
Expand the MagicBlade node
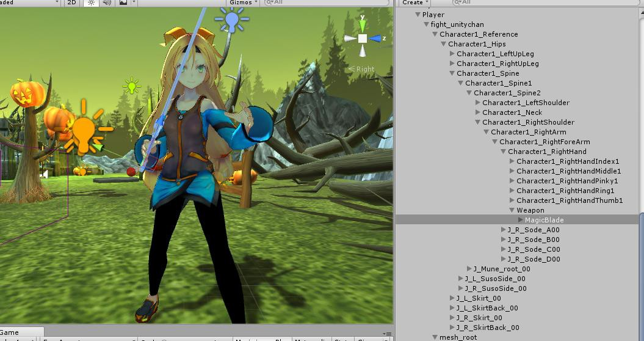[520, 220]
